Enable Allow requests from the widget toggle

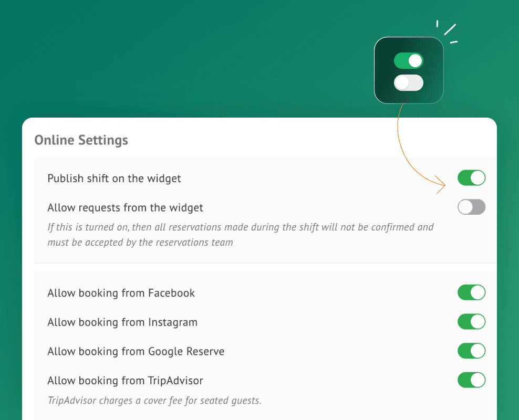click(x=471, y=207)
